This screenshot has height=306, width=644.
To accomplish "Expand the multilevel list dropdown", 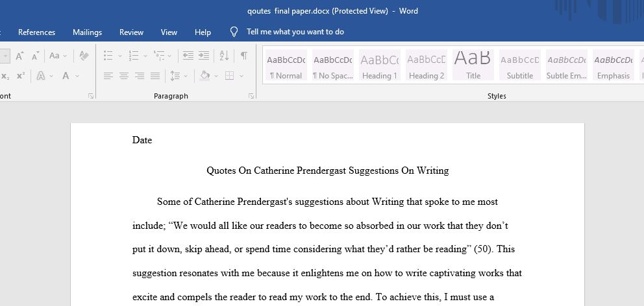I will pyautogui.click(x=170, y=56).
